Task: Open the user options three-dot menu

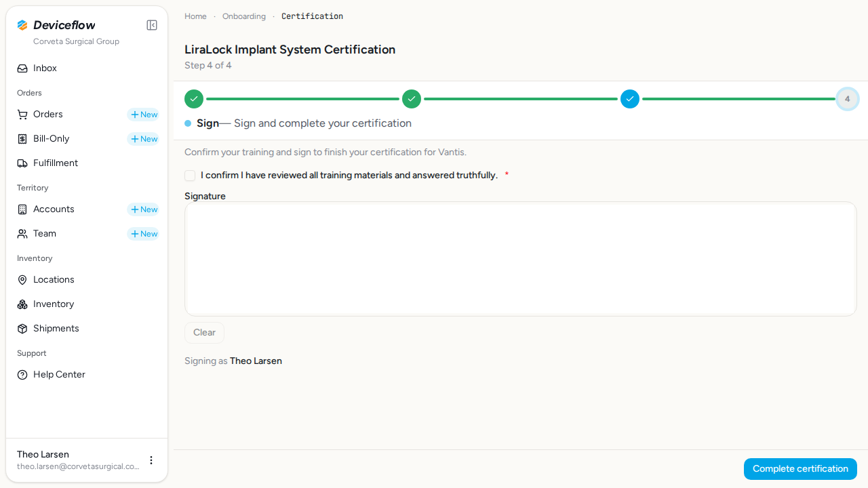Action: [151, 460]
